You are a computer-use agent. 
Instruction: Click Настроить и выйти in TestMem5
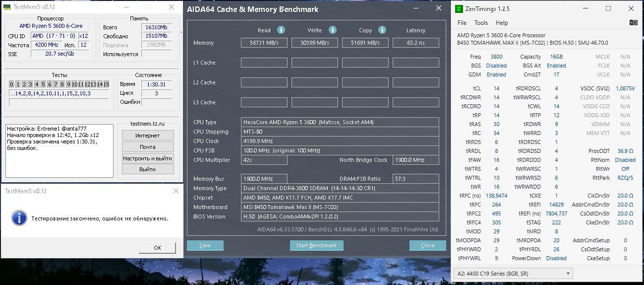pos(148,158)
